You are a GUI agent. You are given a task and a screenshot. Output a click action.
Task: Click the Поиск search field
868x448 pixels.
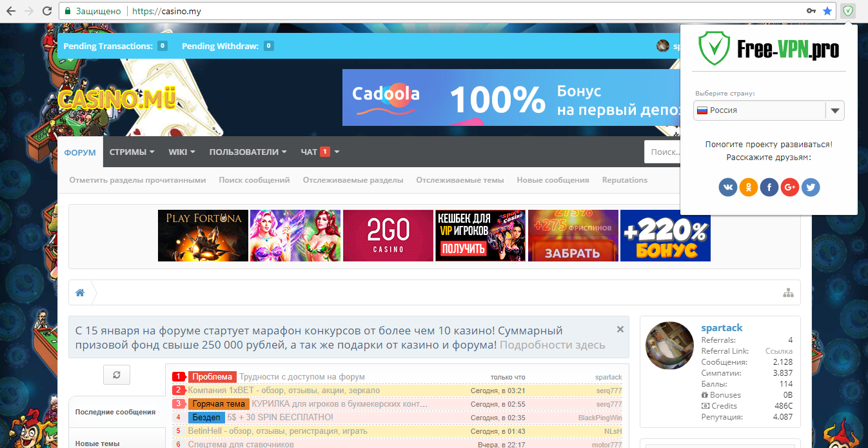tap(662, 152)
